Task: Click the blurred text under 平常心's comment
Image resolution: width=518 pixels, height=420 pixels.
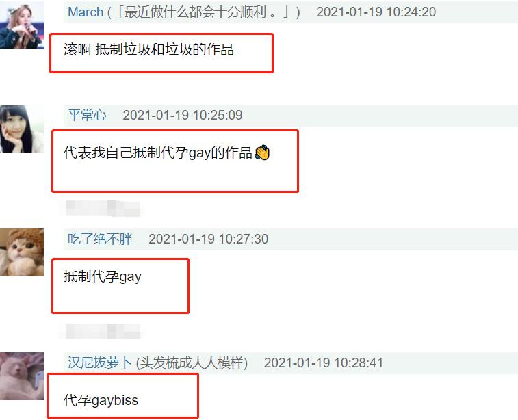Action: [x=103, y=209]
